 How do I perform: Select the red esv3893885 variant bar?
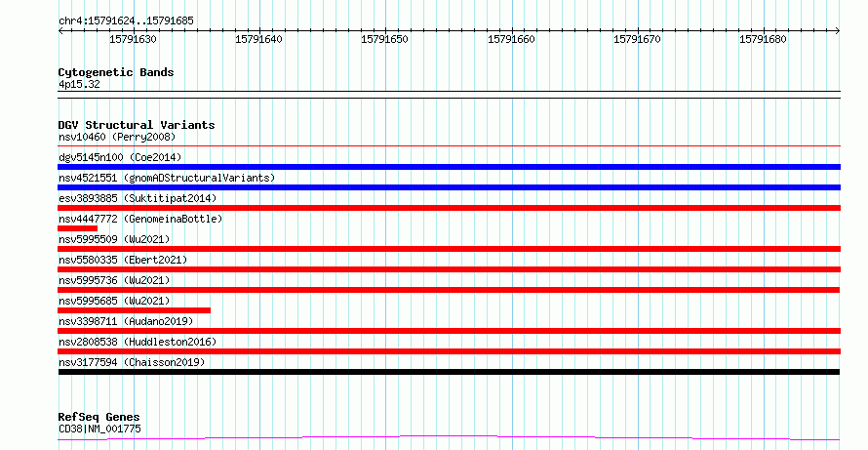(449, 208)
